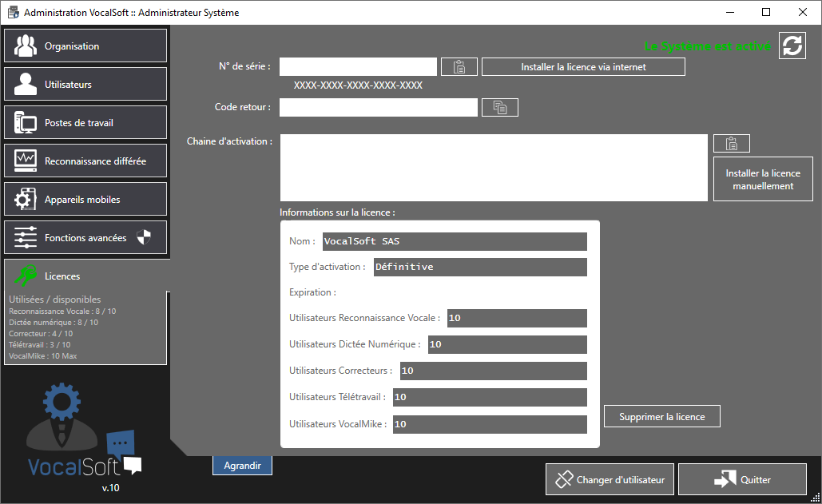This screenshot has height=504, width=822.
Task: Click Changer d'utilisateur button
Action: (x=610, y=479)
